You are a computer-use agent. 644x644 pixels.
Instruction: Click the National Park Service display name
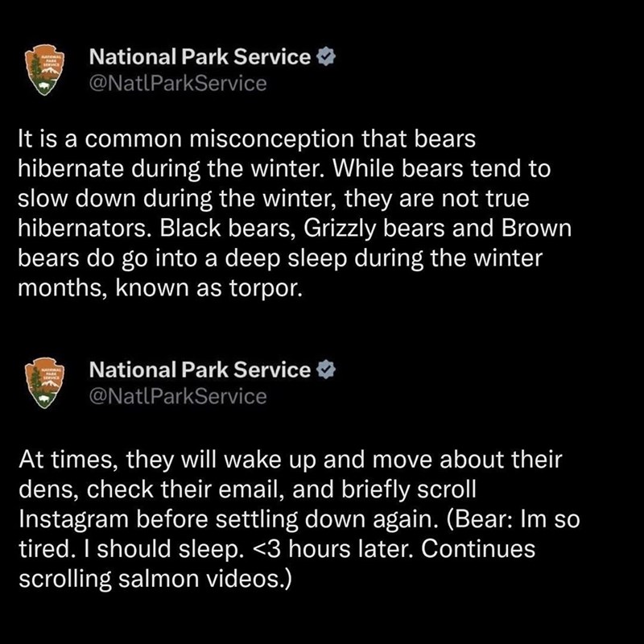point(200,56)
